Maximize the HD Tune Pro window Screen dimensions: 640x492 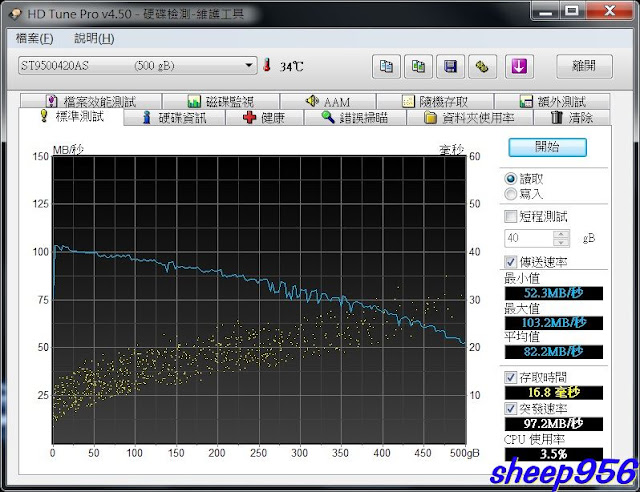point(572,10)
